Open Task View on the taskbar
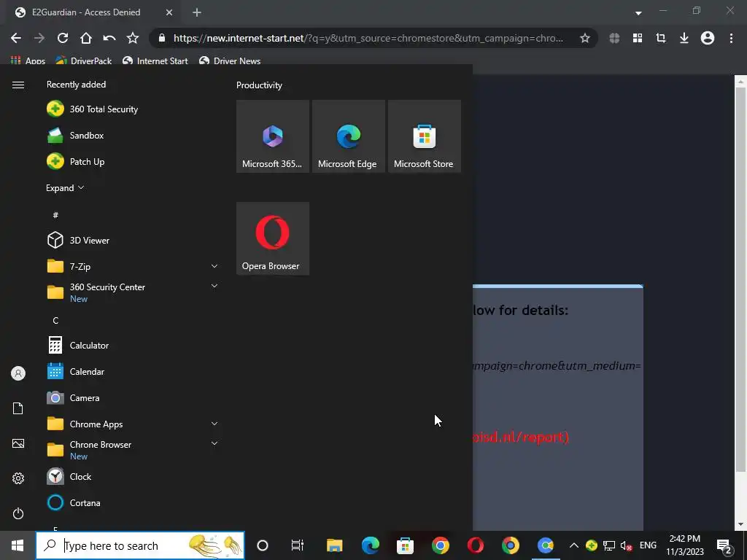This screenshot has height=560, width=747. coord(298,545)
